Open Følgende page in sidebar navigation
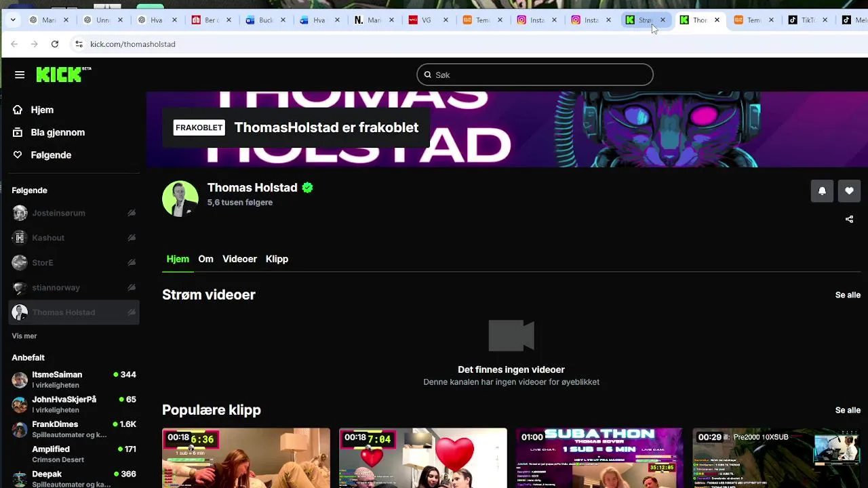 pyautogui.click(x=51, y=155)
